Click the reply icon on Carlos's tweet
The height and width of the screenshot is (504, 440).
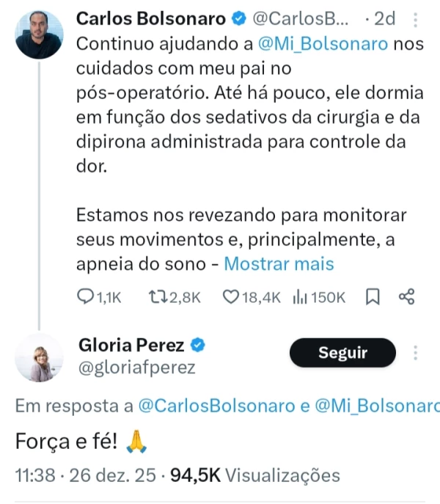pos(86,296)
